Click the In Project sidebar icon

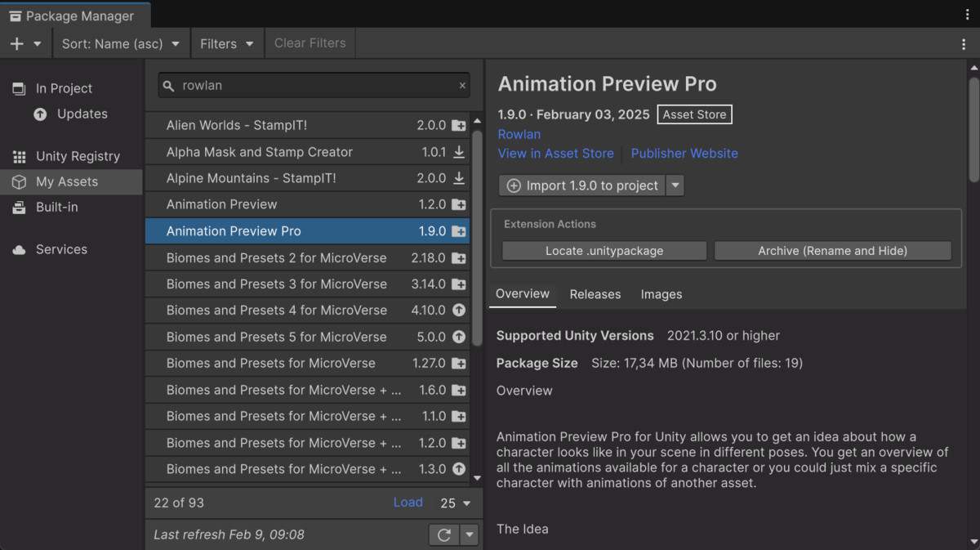coord(18,87)
